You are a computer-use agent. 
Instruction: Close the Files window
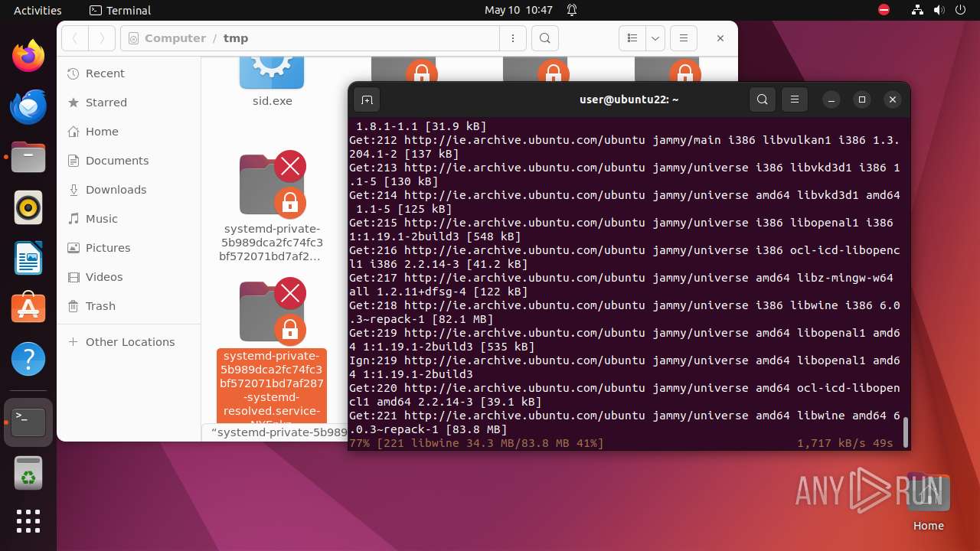(720, 38)
